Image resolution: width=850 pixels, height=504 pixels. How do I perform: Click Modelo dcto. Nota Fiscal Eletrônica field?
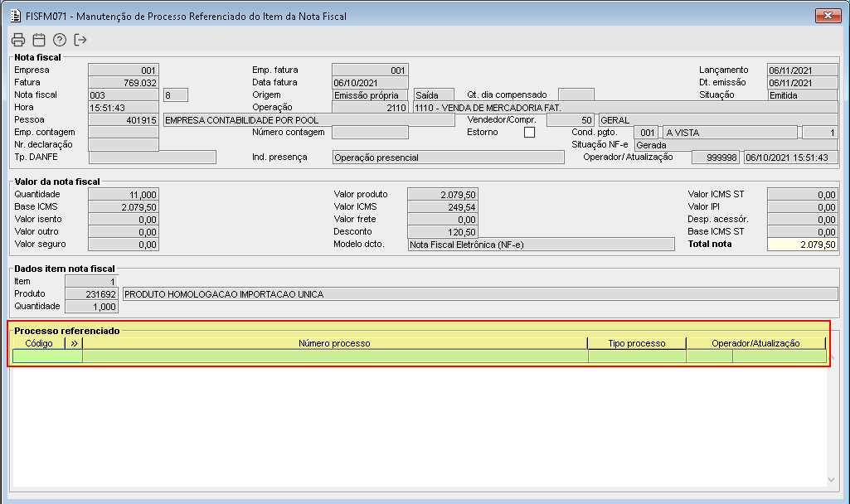pos(541,245)
